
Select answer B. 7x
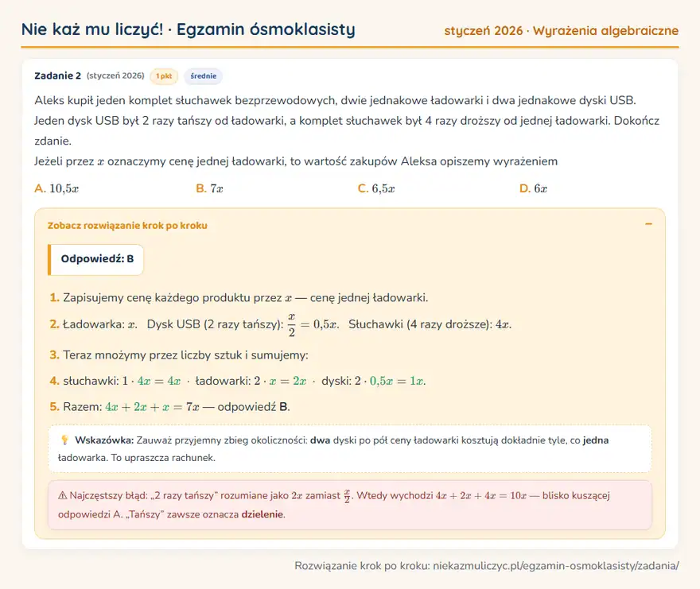click(209, 188)
